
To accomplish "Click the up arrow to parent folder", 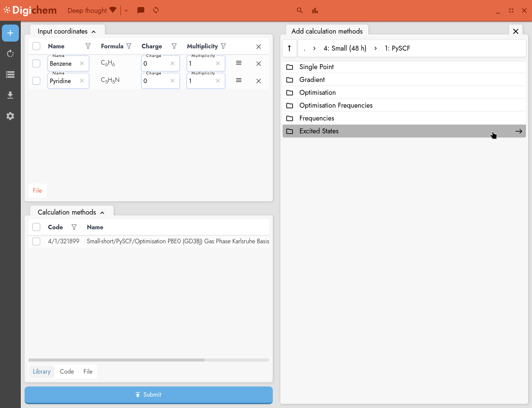I will [x=289, y=48].
